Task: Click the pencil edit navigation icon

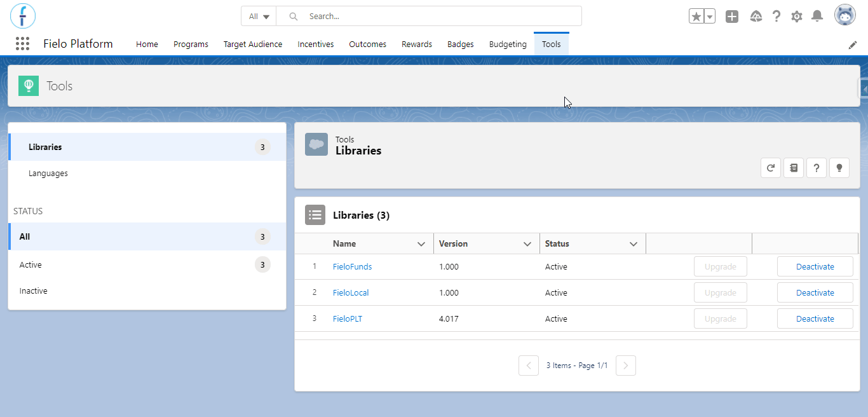Action: [x=853, y=44]
